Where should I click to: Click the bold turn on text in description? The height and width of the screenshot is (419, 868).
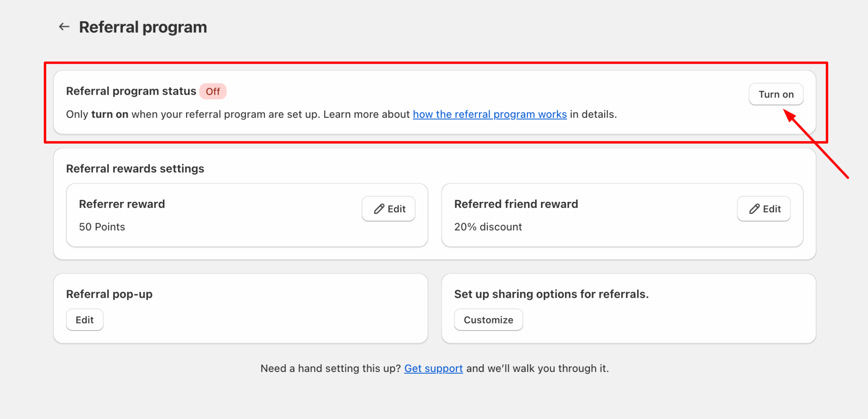coord(110,115)
